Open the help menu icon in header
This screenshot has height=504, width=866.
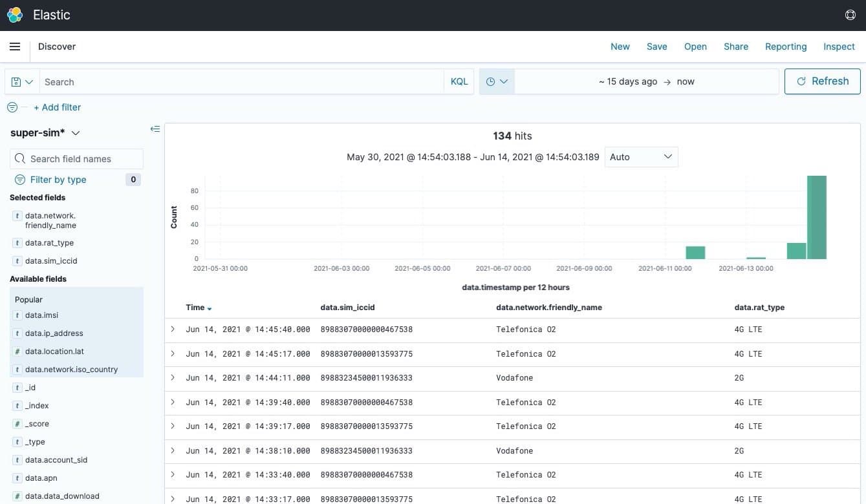click(x=850, y=15)
